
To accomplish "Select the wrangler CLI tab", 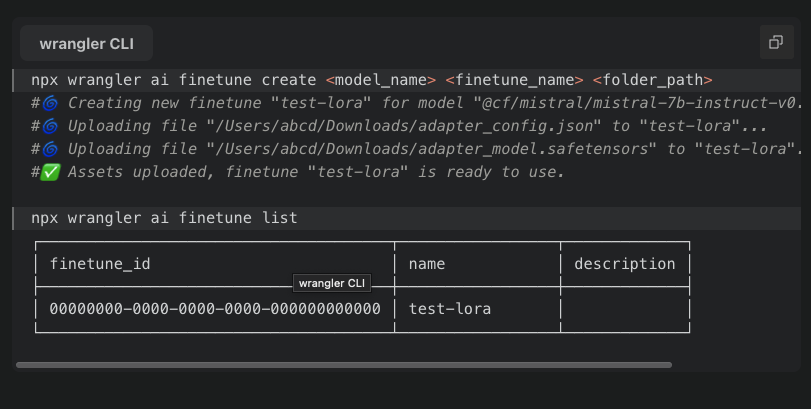I will [x=86, y=44].
